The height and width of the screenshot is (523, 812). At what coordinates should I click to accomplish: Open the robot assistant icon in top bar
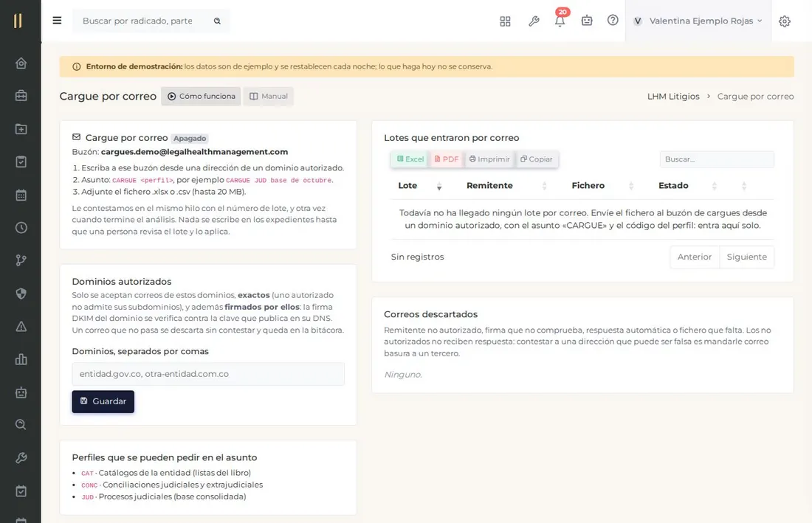pyautogui.click(x=587, y=21)
